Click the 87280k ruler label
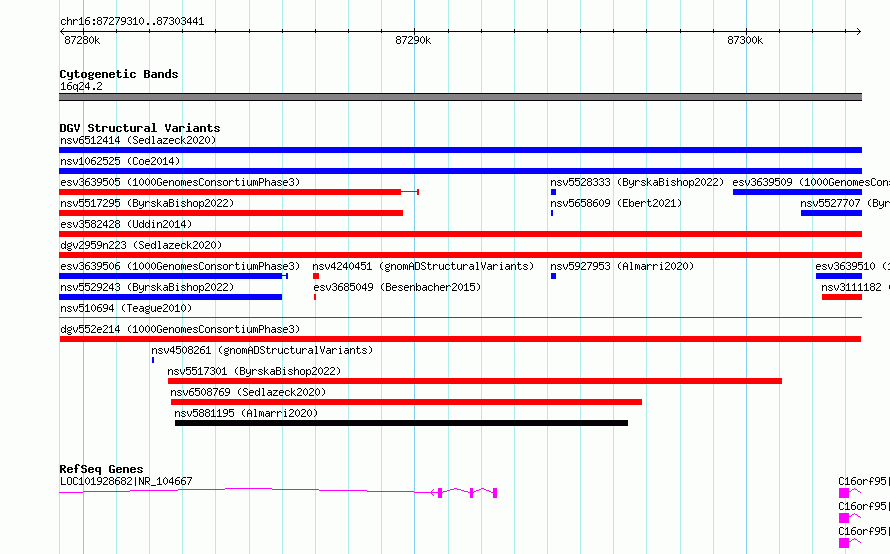This screenshot has width=890, height=554. pos(82,40)
